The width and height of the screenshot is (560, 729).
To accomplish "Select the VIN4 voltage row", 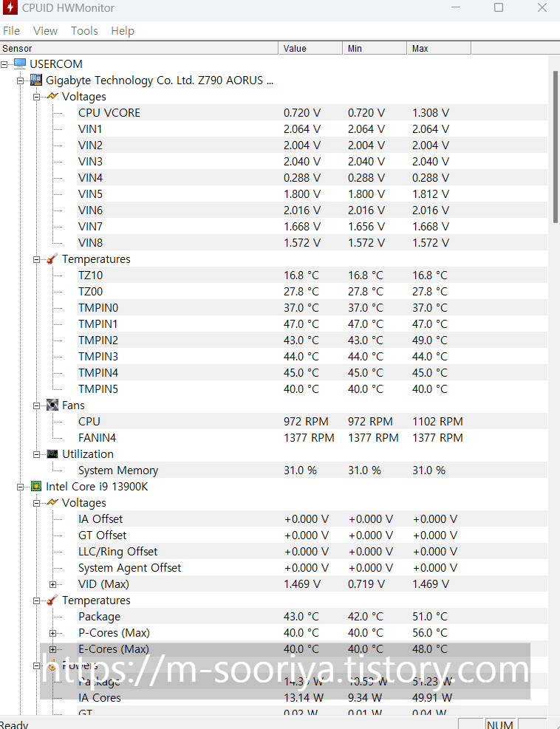I will 313,177.
